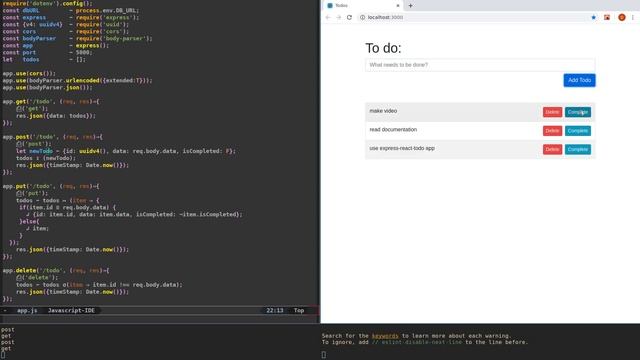
Task: Click the 'keywords' link in the terminal
Action: coord(385,336)
